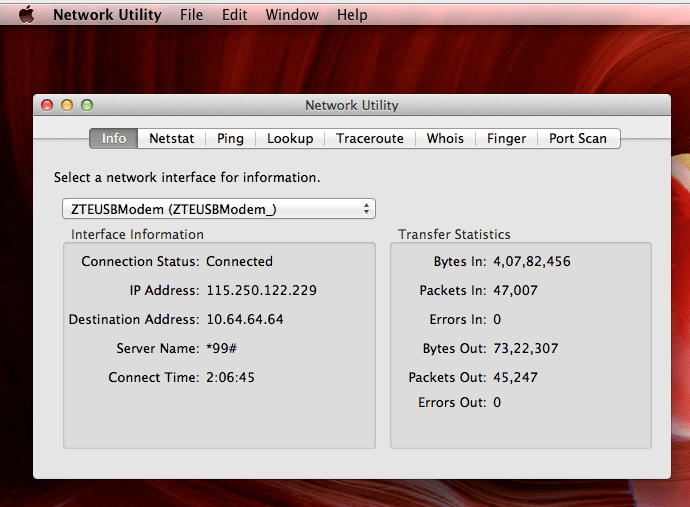Click the Destination Address label

pos(134,320)
